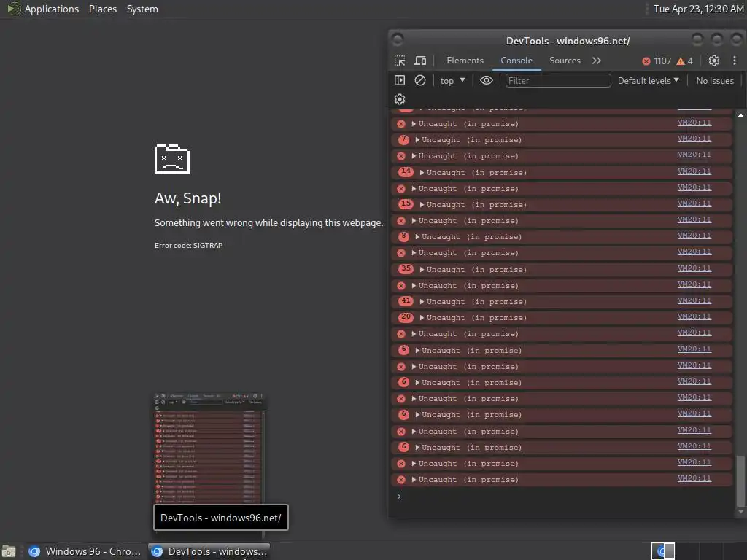This screenshot has height=560, width=747.
Task: Expand the error row with badge 41
Action: [422, 301]
